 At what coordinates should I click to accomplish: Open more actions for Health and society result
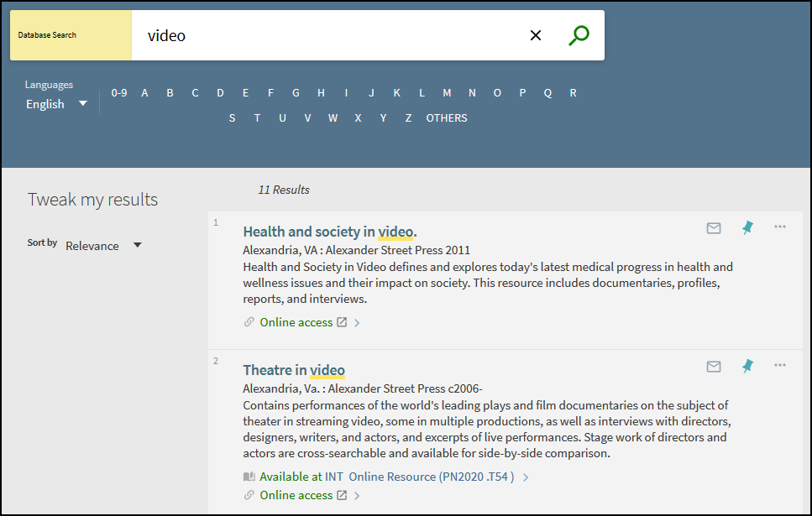click(780, 227)
